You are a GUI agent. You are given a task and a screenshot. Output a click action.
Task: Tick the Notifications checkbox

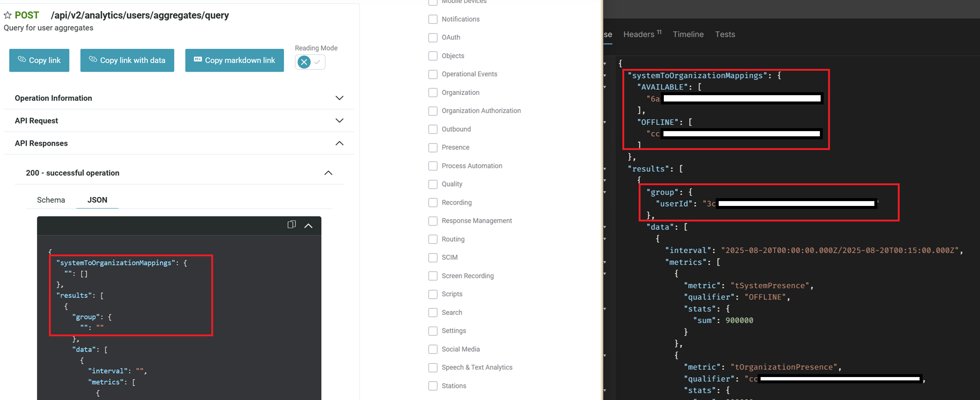(433, 19)
